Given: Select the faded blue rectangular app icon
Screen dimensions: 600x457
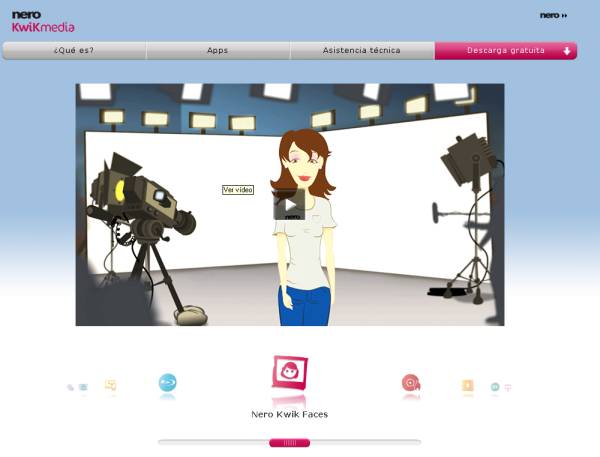Looking at the screenshot, I should [83, 387].
